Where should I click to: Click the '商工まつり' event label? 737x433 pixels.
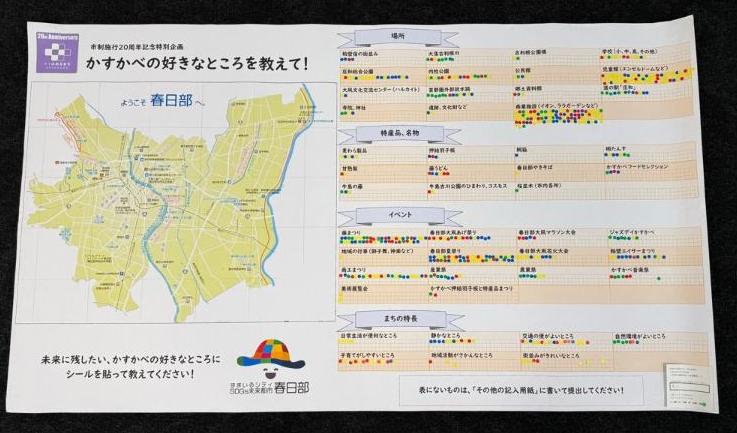tap(354, 270)
